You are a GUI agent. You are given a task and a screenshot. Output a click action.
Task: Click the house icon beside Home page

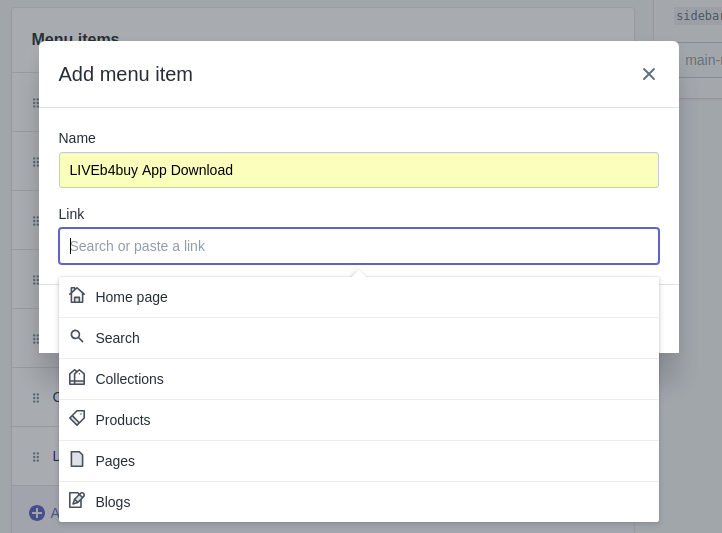tap(77, 295)
